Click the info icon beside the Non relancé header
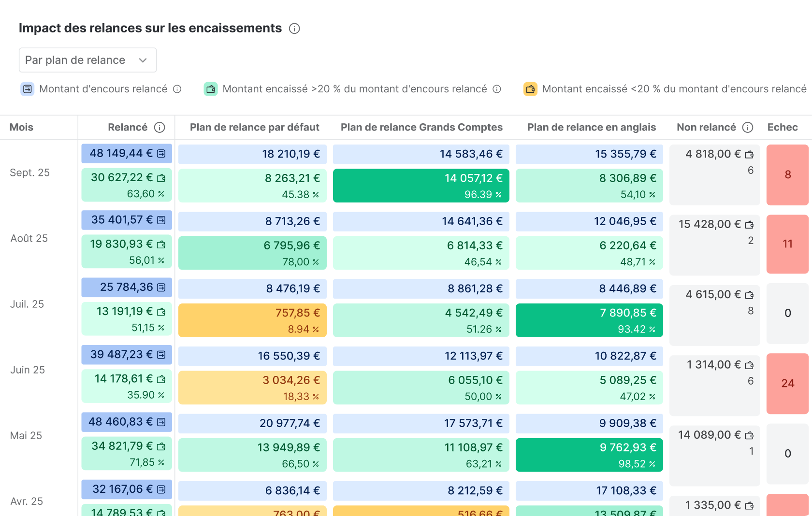 749,127
